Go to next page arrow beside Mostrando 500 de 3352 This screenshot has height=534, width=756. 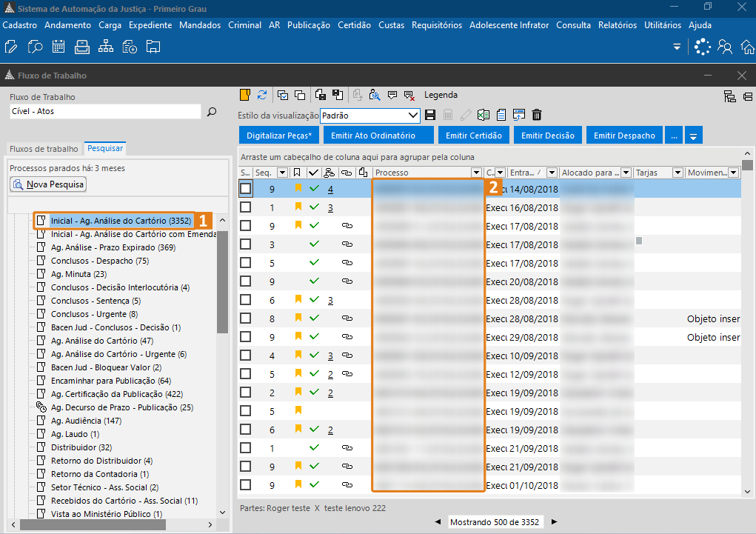(555, 521)
